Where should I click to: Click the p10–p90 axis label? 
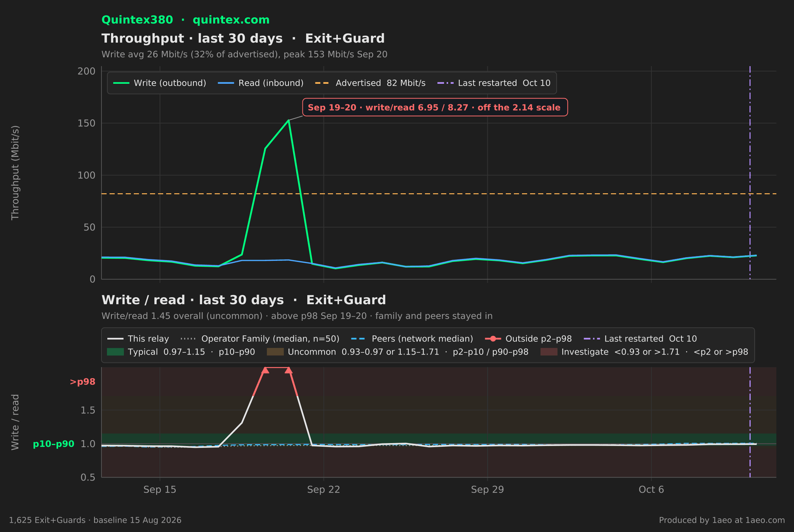pos(54,444)
